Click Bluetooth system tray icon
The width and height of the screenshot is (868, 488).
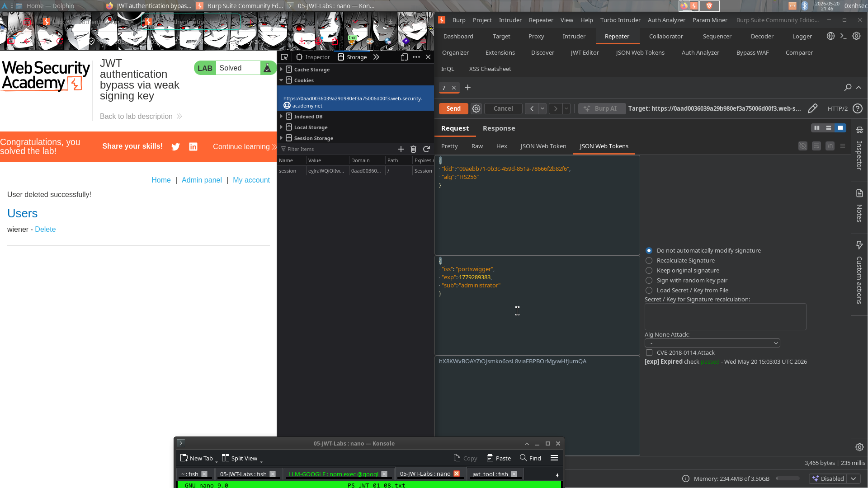pyautogui.click(x=805, y=6)
